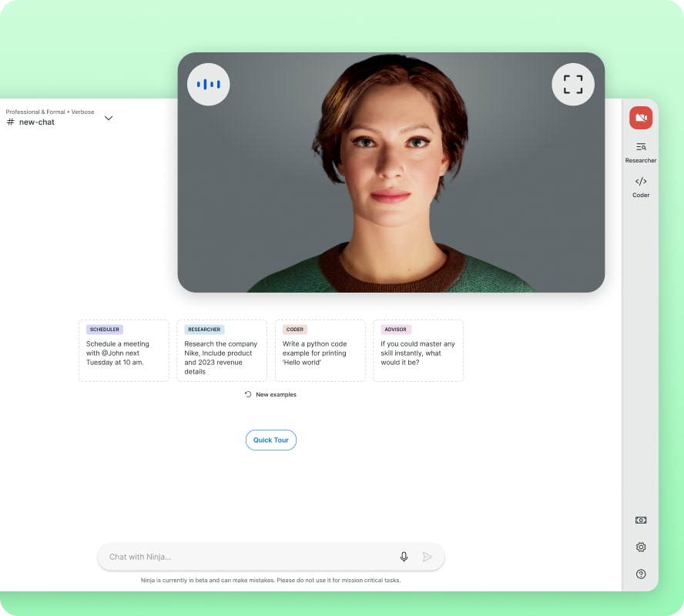Toggle avatar audio with the waveform icon
Image resolution: width=684 pixels, height=616 pixels.
pyautogui.click(x=208, y=84)
